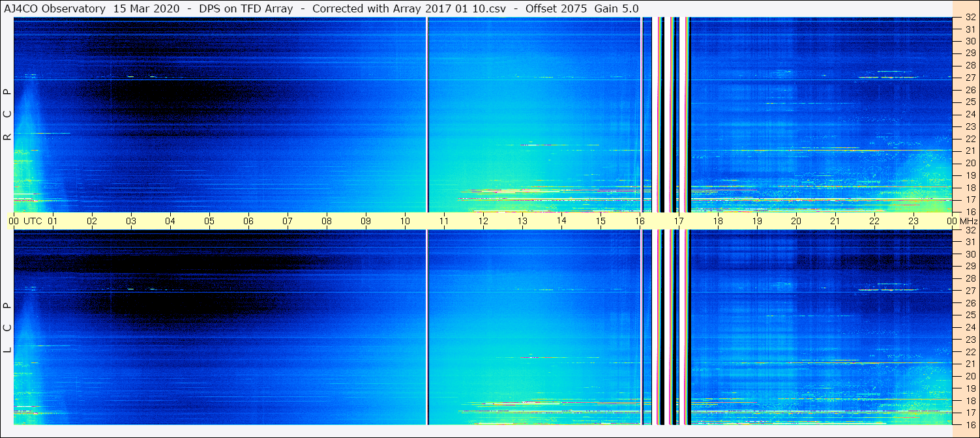The image size is (980, 438).
Task: Select hour 20 on the UTC time axis
Action: coord(796,221)
